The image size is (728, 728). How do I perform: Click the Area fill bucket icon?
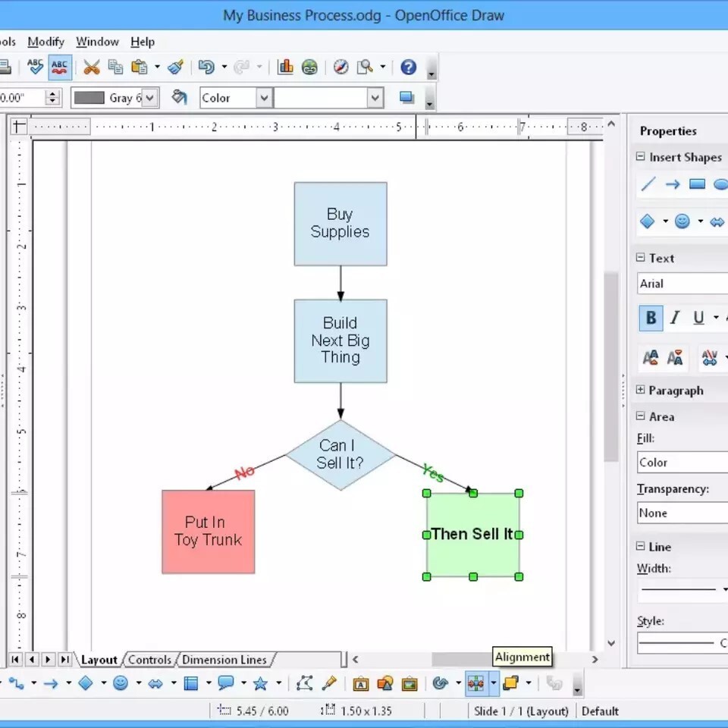179,98
